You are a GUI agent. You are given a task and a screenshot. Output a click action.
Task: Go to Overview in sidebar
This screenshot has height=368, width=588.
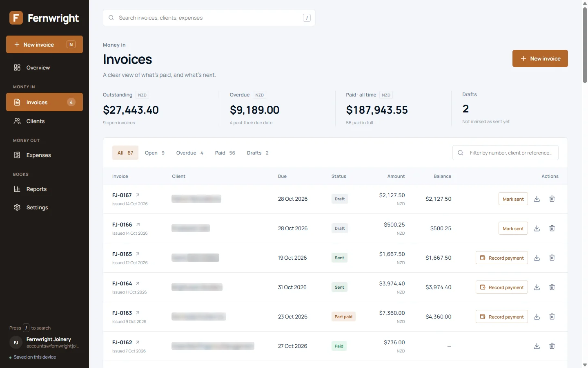click(x=45, y=67)
